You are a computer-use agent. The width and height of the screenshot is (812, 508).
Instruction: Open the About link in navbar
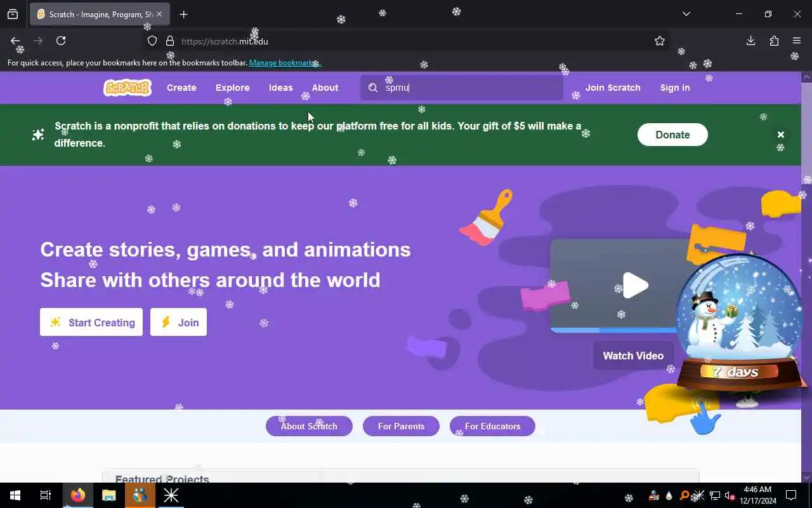click(x=325, y=88)
